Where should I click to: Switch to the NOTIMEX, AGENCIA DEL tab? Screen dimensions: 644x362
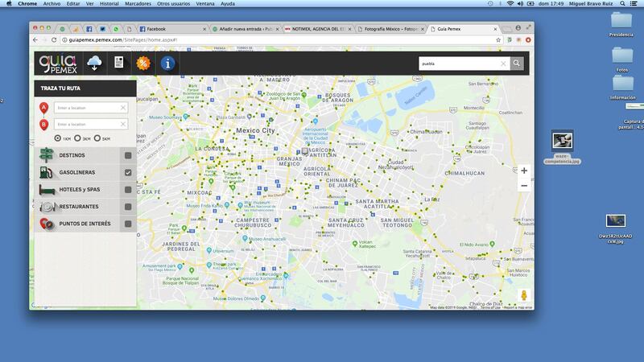tap(318, 29)
